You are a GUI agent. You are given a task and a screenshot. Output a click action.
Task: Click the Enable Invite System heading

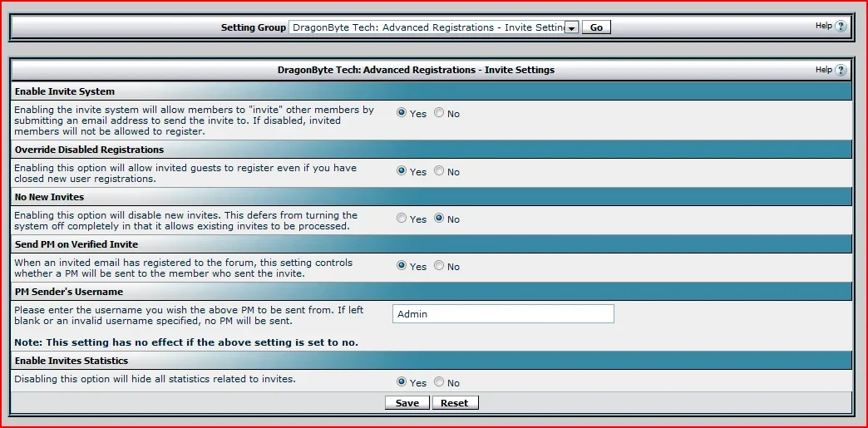(65, 91)
